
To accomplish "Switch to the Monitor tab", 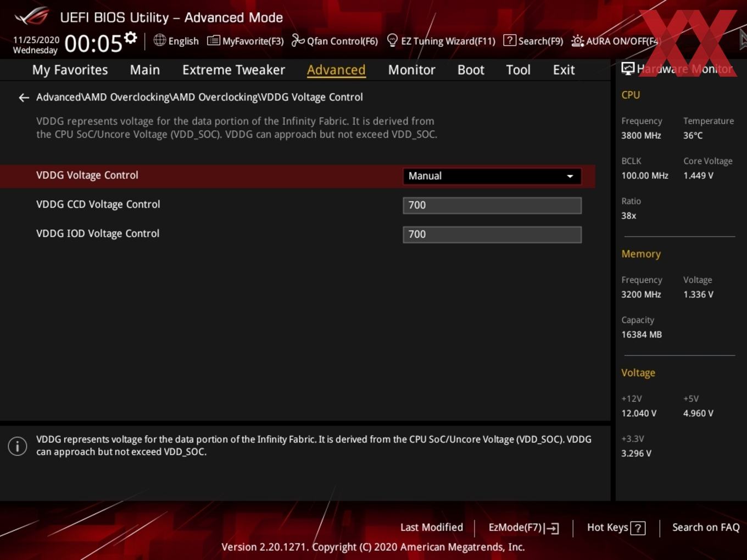I will click(411, 70).
